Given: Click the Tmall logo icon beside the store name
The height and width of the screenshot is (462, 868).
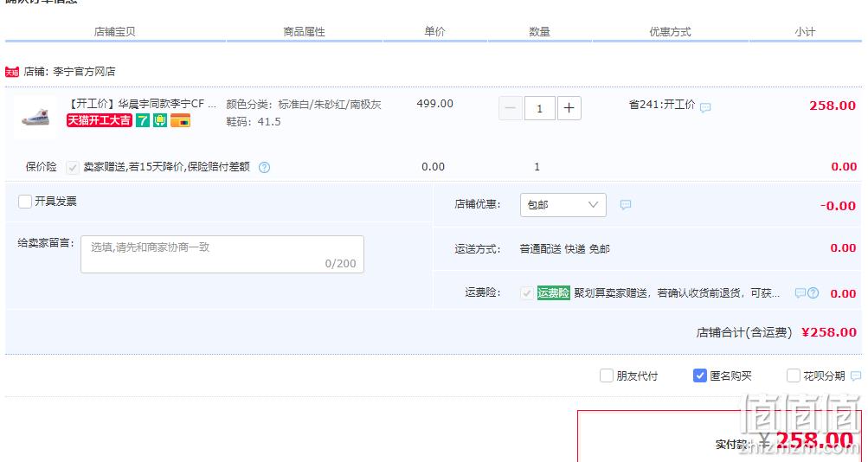Looking at the screenshot, I should click(x=12, y=72).
